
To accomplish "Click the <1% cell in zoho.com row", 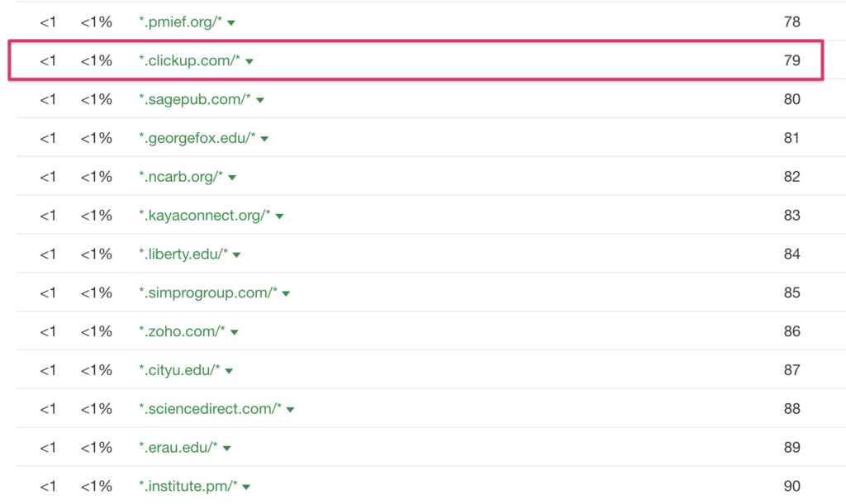I will click(x=97, y=331).
